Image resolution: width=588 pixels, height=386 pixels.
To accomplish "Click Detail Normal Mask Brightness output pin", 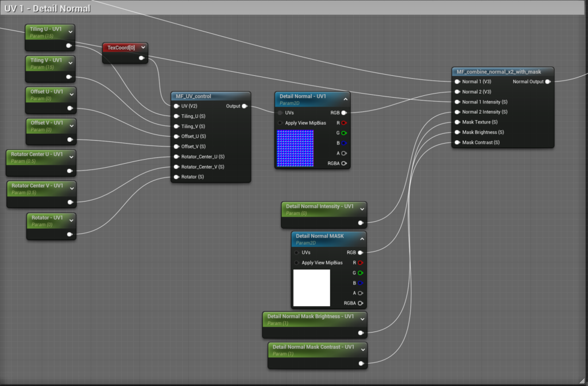I will (361, 333).
